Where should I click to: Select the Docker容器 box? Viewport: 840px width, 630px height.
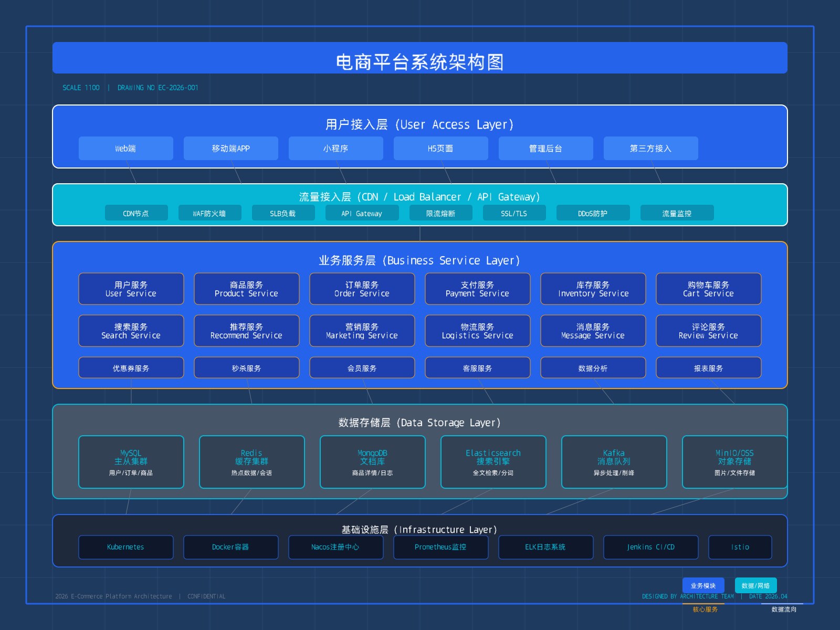click(231, 547)
